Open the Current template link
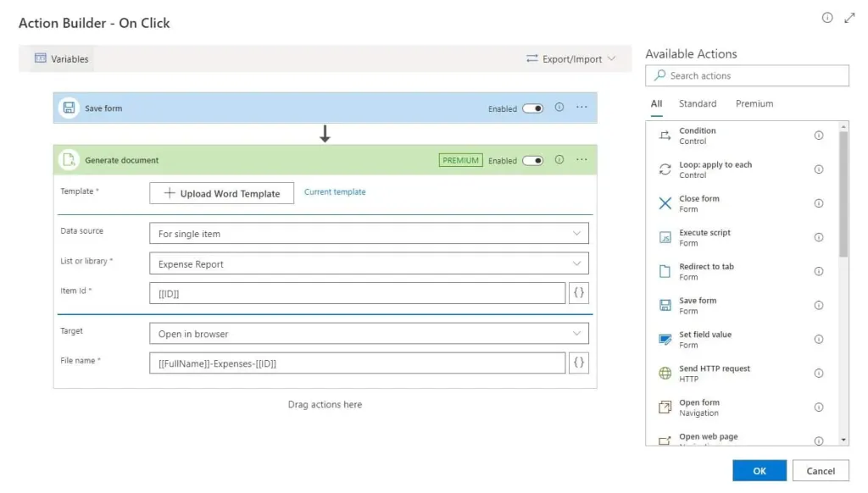 pyautogui.click(x=335, y=192)
